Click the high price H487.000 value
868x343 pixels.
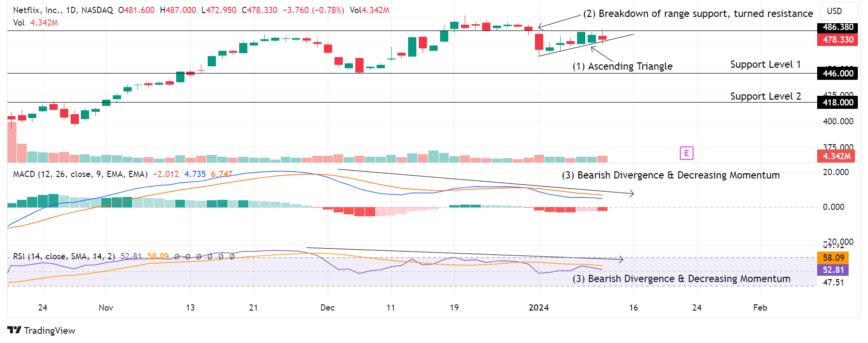(x=178, y=10)
